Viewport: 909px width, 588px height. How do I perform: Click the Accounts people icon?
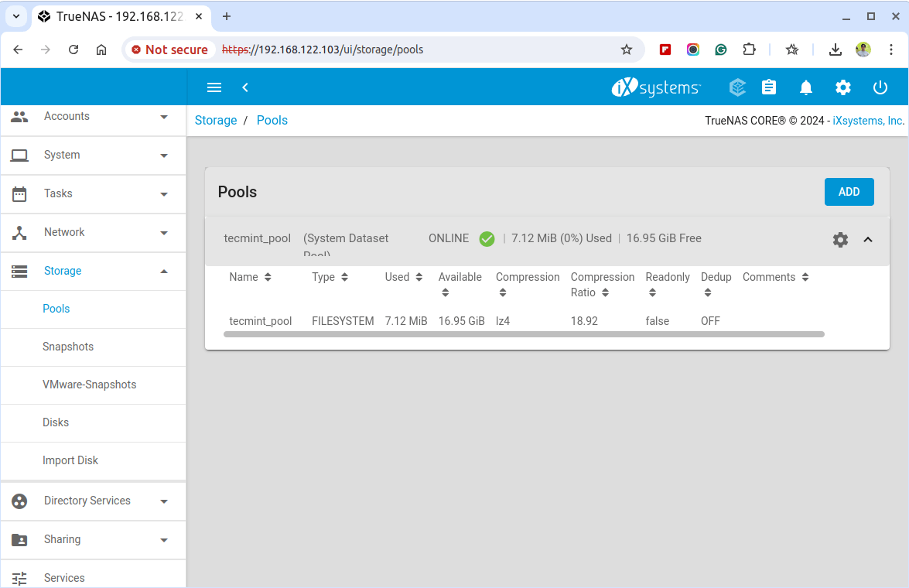pyautogui.click(x=19, y=117)
